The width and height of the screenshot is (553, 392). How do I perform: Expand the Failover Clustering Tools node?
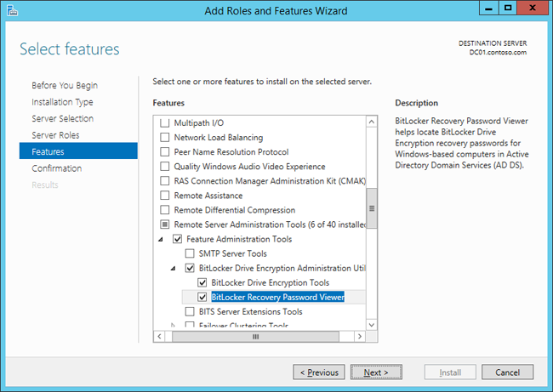(x=174, y=326)
